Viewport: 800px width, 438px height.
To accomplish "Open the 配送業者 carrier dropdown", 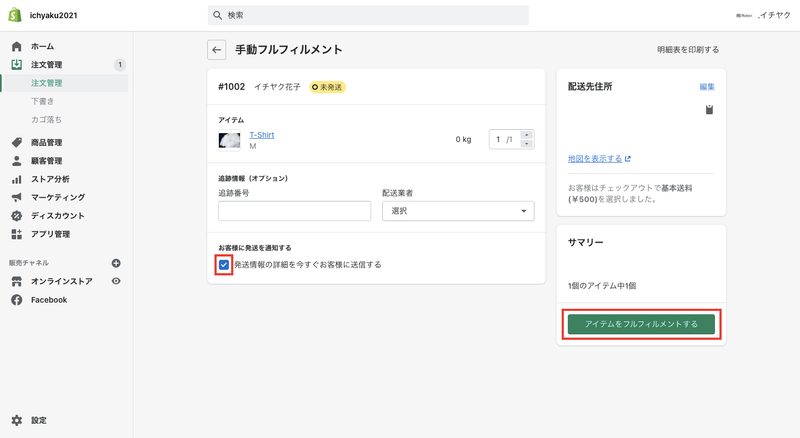I will point(458,211).
